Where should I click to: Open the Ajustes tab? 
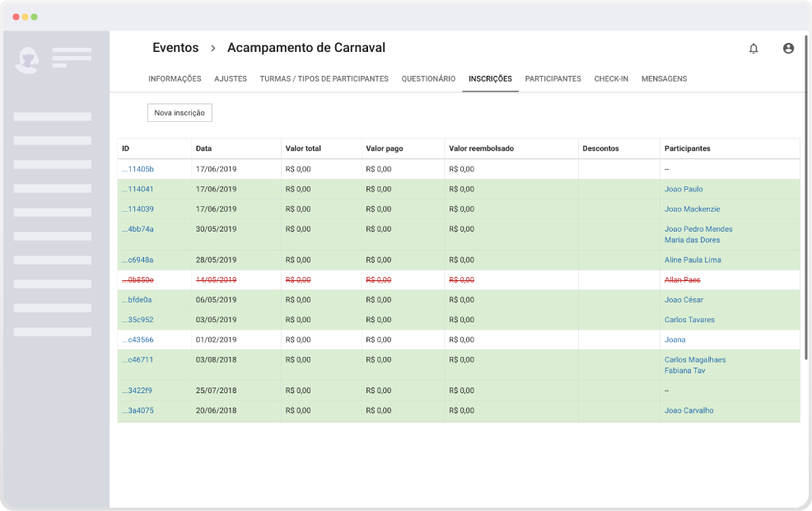(231, 79)
